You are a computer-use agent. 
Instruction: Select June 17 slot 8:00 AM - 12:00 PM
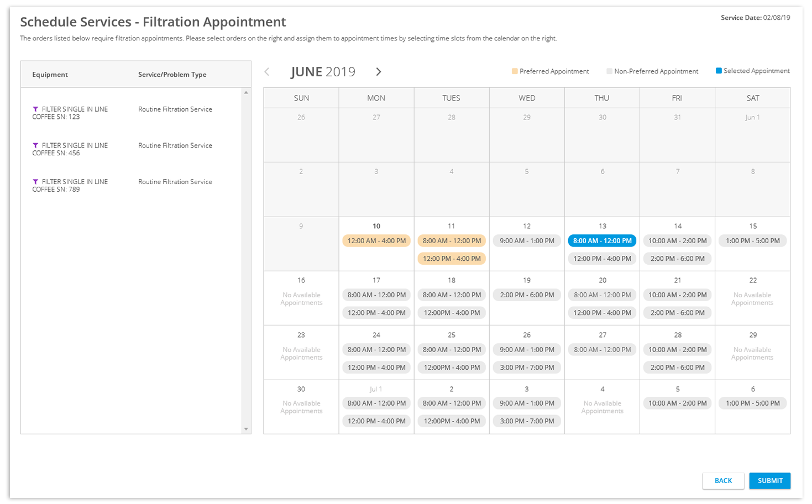tap(376, 295)
